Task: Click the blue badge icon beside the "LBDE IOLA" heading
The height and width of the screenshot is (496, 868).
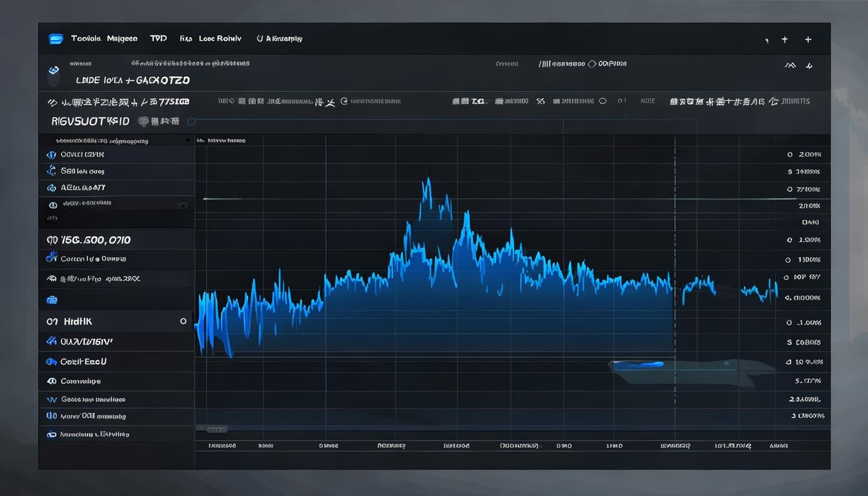Action: tap(54, 70)
